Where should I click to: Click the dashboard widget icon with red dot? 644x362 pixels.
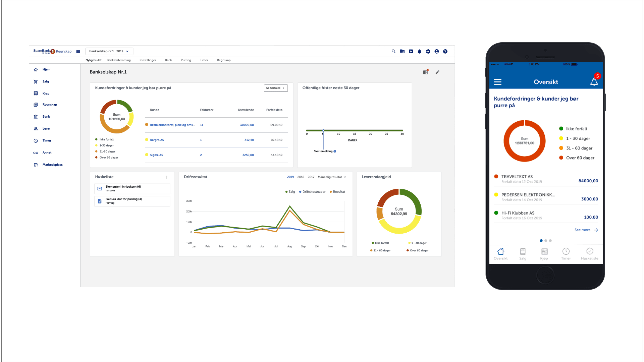(x=426, y=72)
